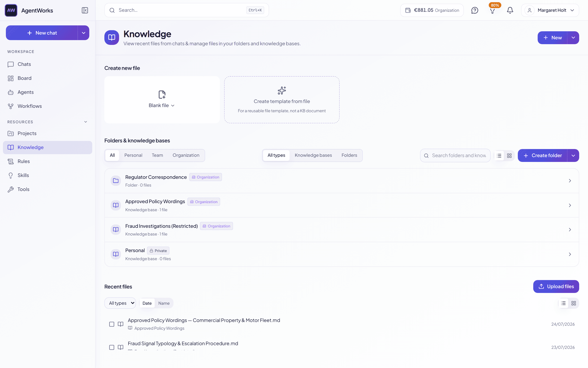Open the Margaret Holt account menu
This screenshot has height=368, width=588.
coord(550,10)
